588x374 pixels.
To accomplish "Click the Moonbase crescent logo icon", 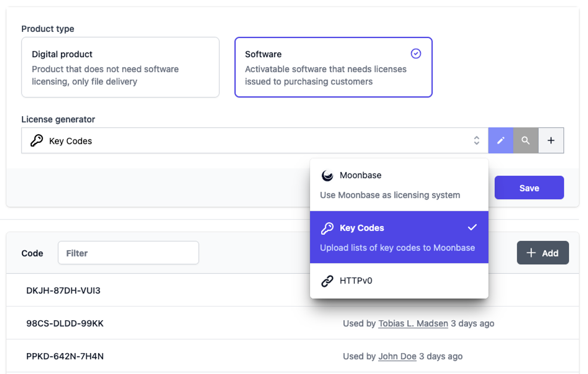I will [327, 176].
